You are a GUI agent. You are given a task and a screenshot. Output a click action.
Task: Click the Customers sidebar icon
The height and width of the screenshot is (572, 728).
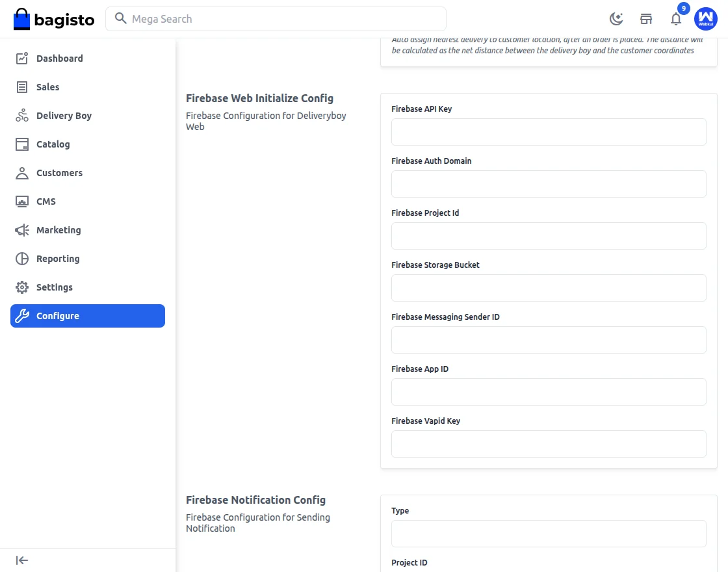[x=21, y=172]
